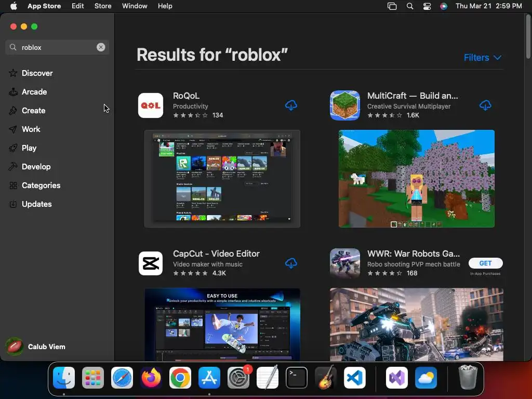Open the CapCut - Video Editor title

[x=216, y=254]
